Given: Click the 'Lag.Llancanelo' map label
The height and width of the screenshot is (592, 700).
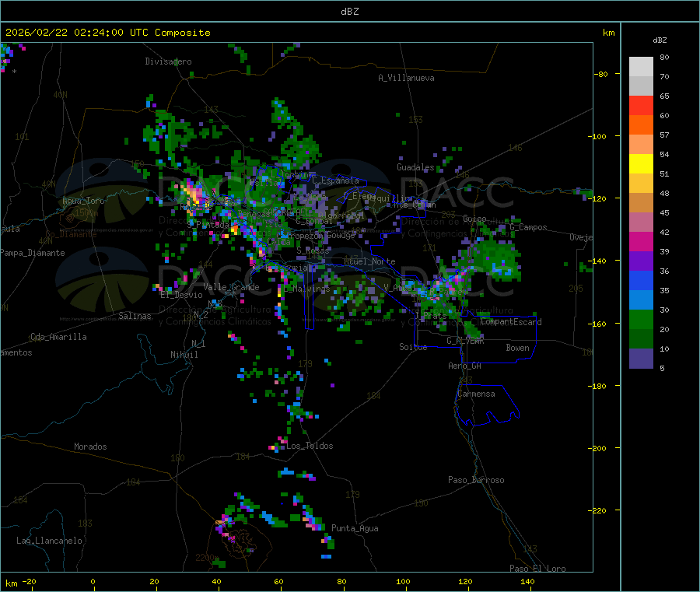Looking at the screenshot, I should coord(50,541).
